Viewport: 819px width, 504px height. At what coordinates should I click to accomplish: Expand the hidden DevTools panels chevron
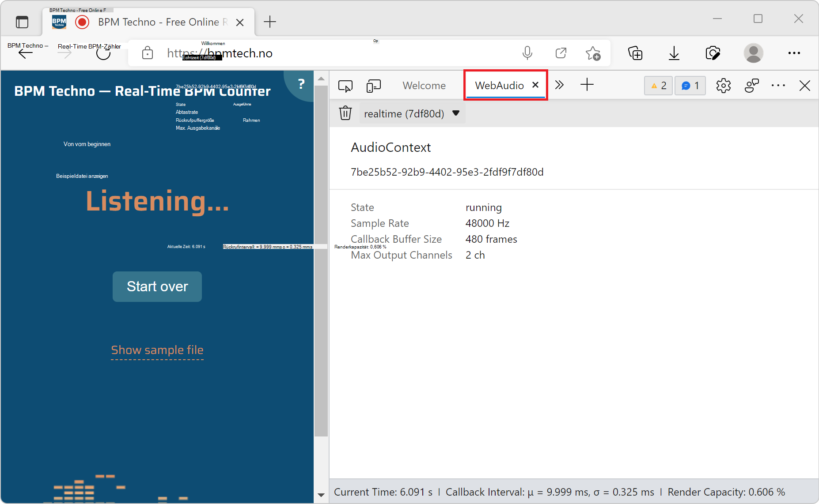(559, 85)
